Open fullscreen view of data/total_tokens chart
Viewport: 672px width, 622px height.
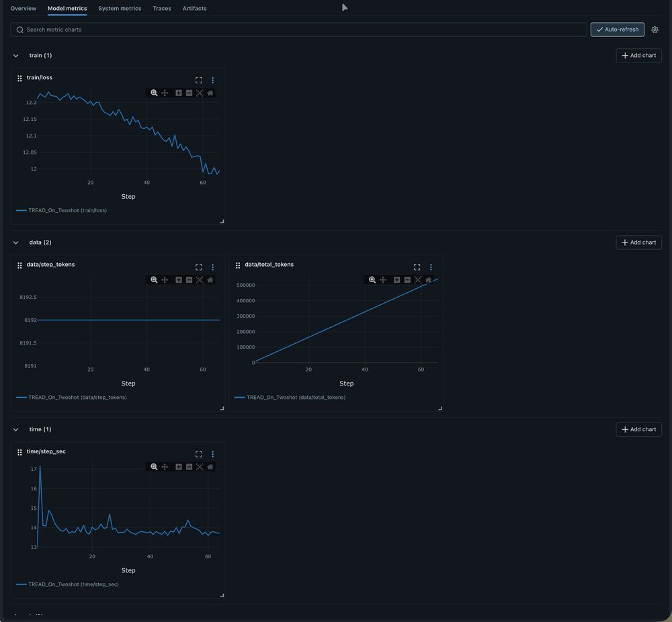(x=417, y=267)
